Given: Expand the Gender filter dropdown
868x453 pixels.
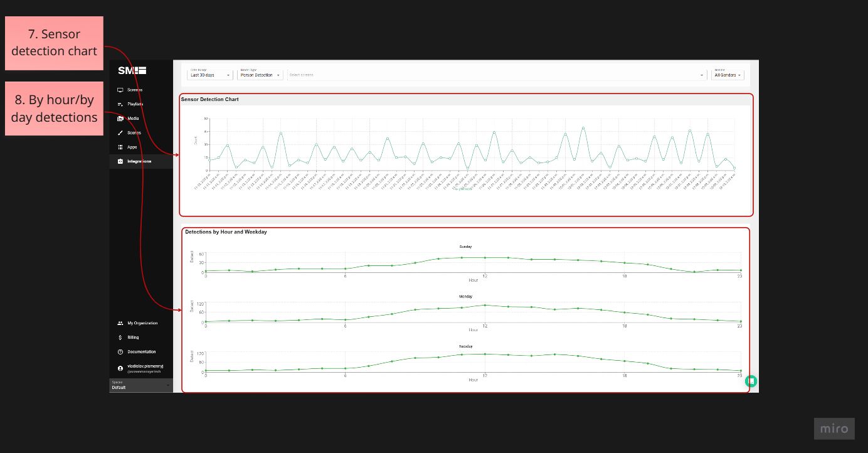Looking at the screenshot, I should point(728,75).
